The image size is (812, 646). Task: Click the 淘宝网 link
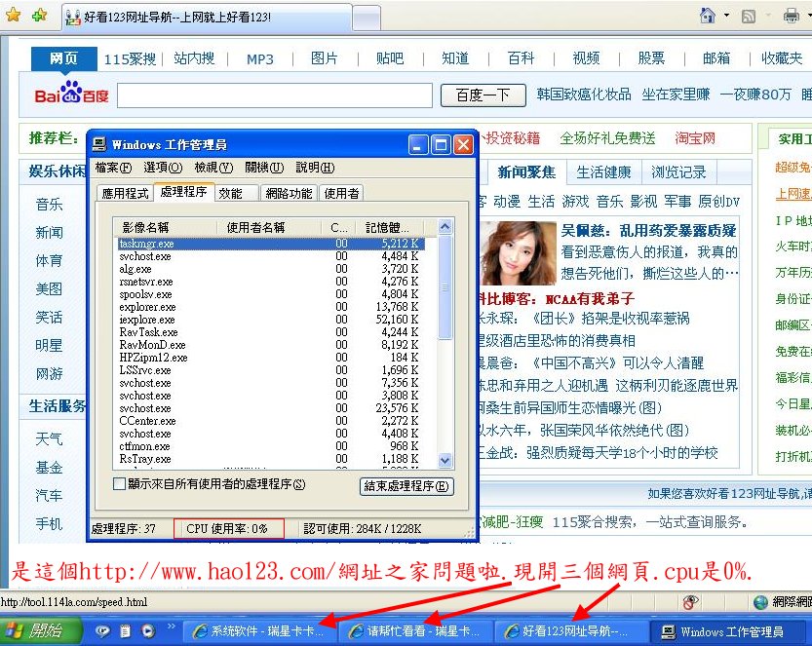695,138
